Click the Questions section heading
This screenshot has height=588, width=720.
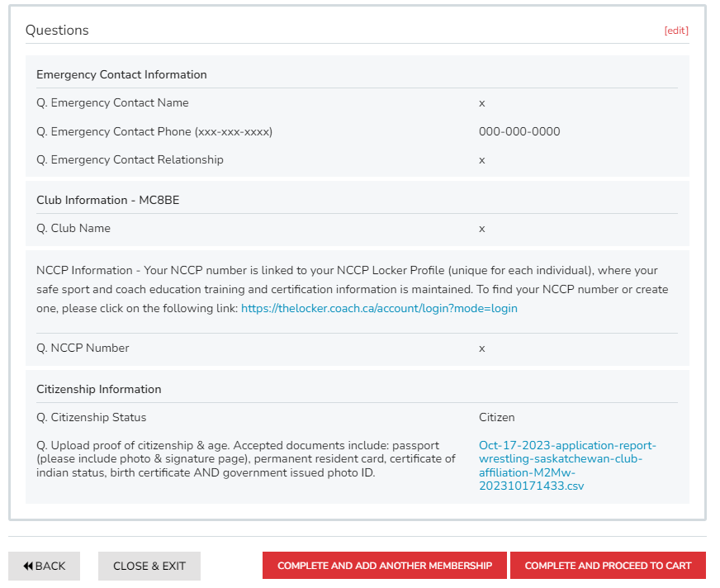point(57,31)
